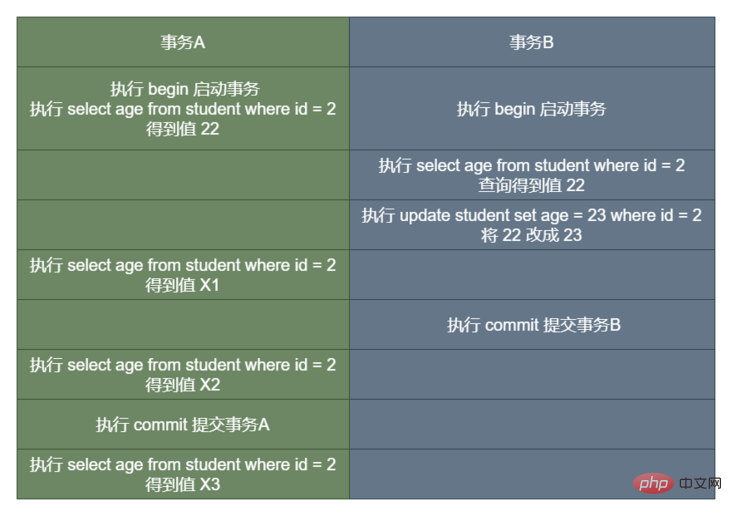
Task: Click empty 事务B cell beside the X1 row
Action: pyautogui.click(x=532, y=275)
